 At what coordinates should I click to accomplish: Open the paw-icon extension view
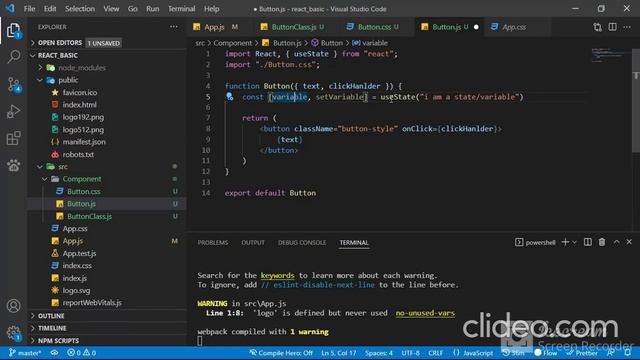[13, 165]
